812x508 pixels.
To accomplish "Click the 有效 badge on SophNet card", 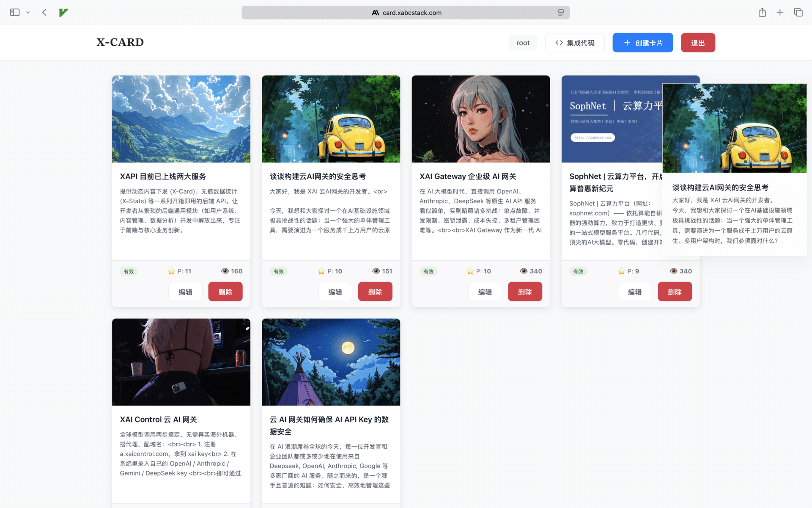I will (578, 271).
